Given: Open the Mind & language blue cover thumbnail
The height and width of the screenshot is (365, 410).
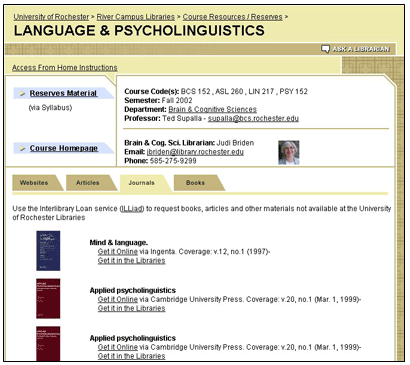Looking at the screenshot, I should coord(48,251).
